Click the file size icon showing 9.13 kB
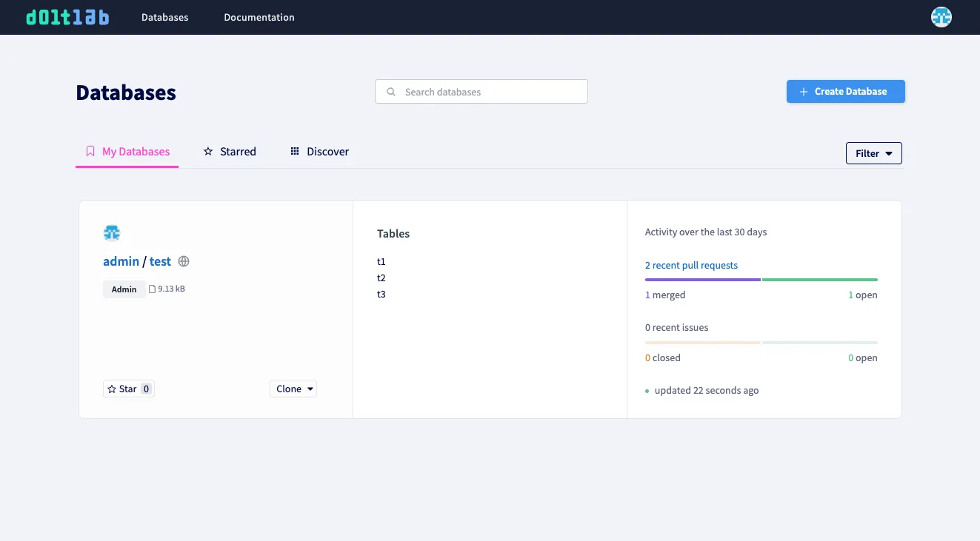 [x=153, y=288]
